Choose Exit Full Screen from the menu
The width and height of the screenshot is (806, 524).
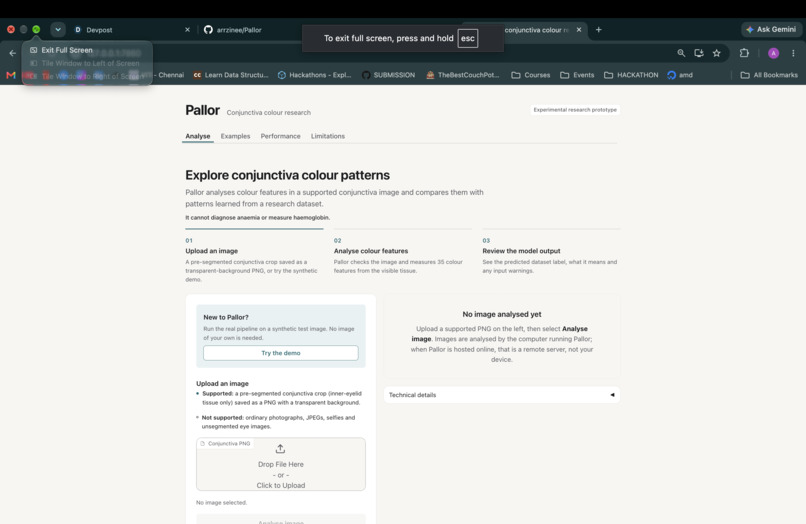pyautogui.click(x=67, y=50)
